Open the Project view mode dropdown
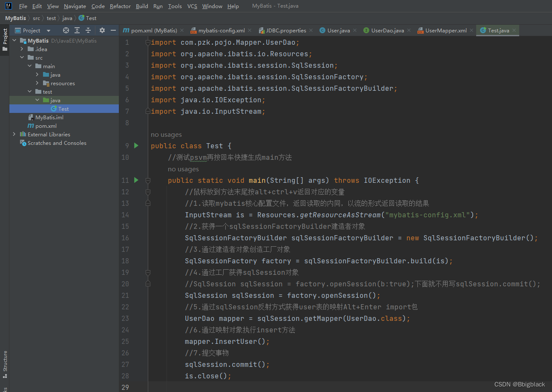 point(48,30)
